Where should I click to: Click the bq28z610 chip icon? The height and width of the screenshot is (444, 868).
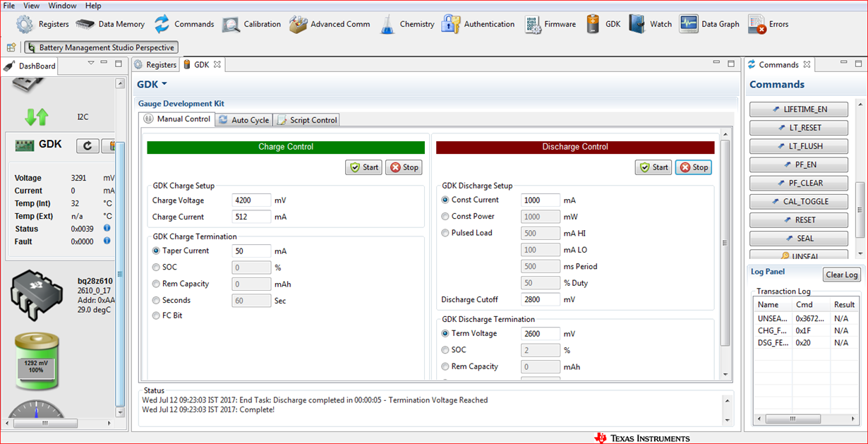point(37,295)
